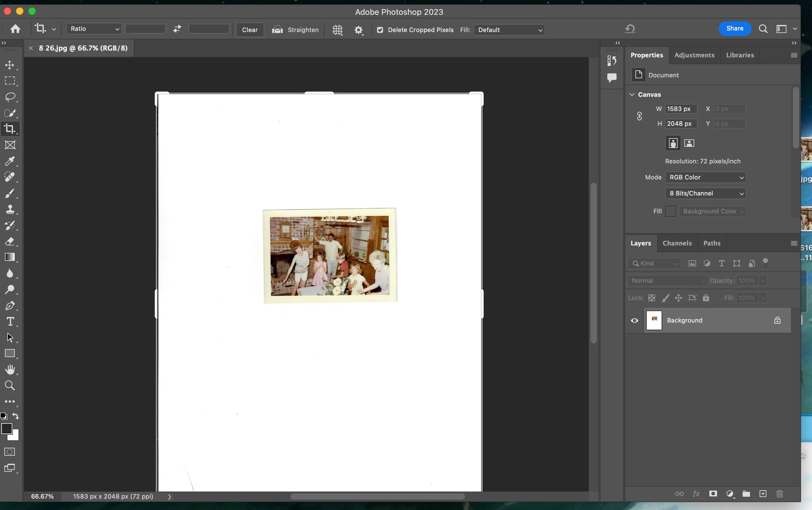Screen dimensions: 812x510
Task: Uncheck Delete Cropped Pixels checkbox
Action: click(380, 30)
